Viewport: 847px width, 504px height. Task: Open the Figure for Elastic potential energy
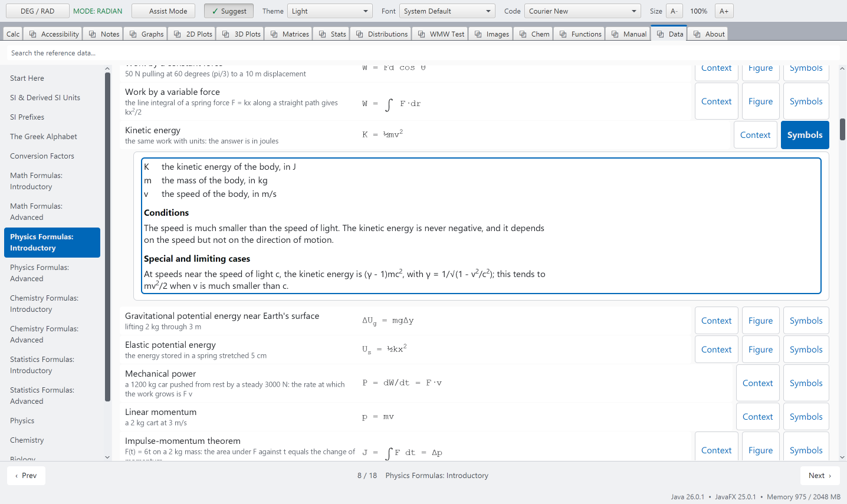760,350
